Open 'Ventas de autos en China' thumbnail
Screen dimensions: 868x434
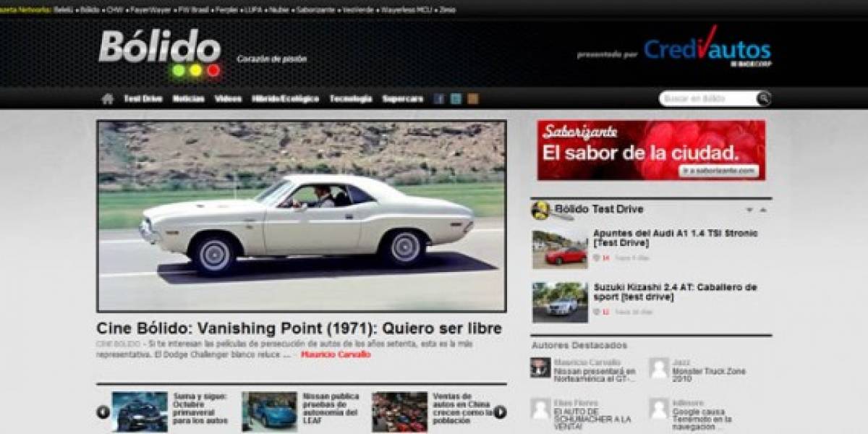click(x=399, y=412)
